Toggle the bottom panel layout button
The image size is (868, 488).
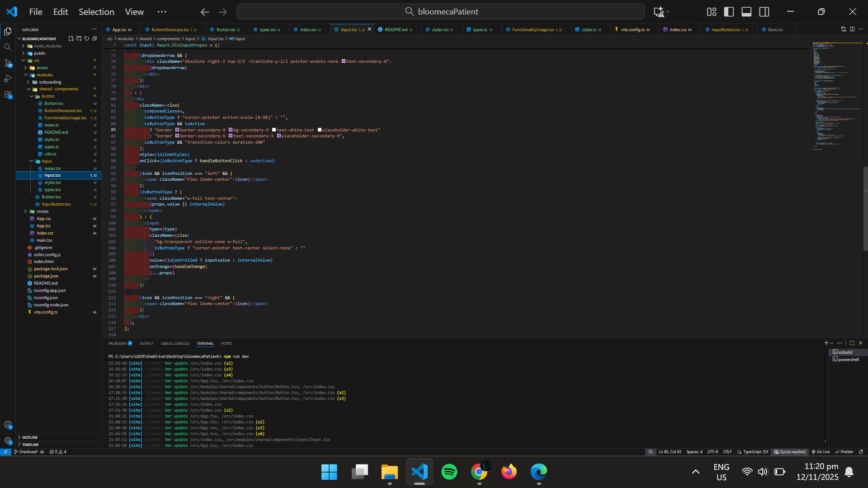[x=746, y=12]
